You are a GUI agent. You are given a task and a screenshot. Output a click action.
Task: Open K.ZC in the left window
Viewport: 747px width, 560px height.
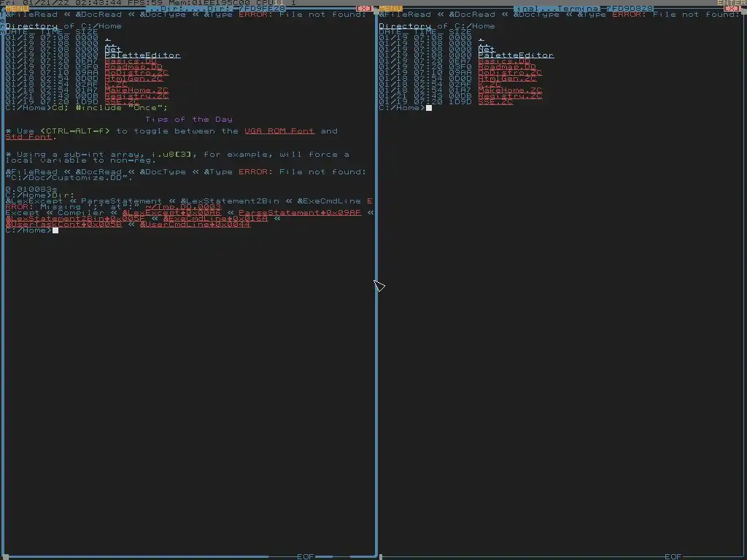point(116,85)
